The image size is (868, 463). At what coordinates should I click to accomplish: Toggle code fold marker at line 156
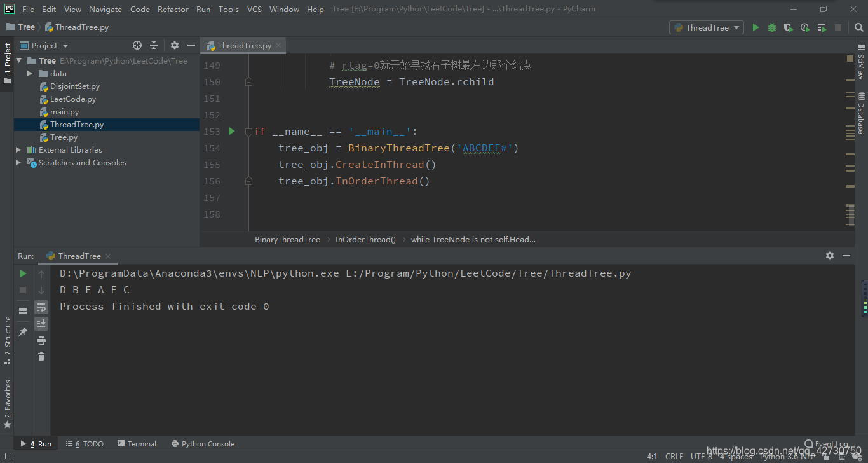tap(248, 181)
